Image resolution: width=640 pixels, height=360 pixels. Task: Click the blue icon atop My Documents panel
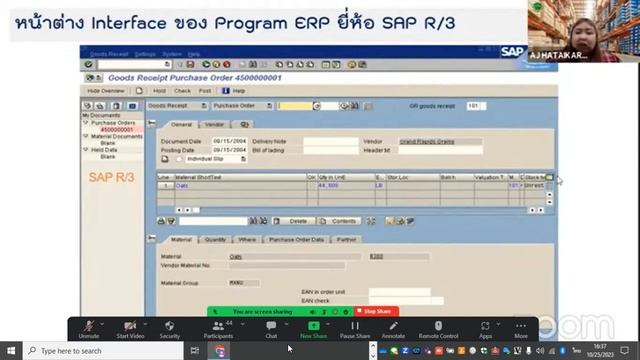click(132, 106)
